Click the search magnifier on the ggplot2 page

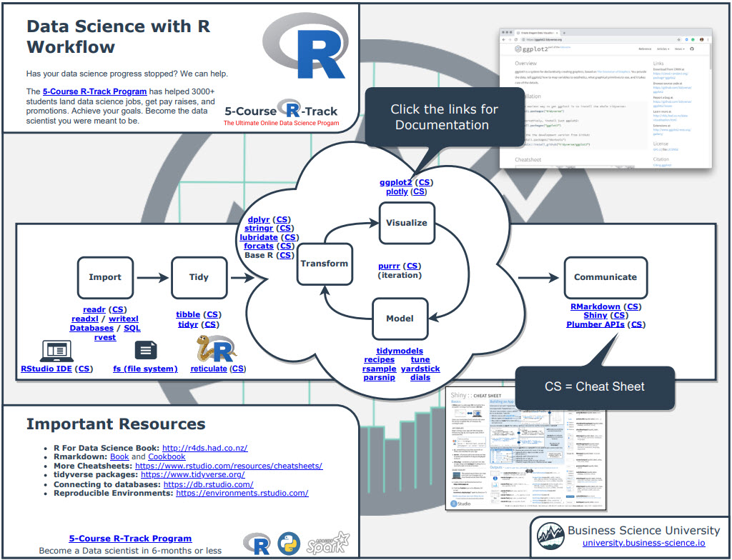tap(692, 49)
